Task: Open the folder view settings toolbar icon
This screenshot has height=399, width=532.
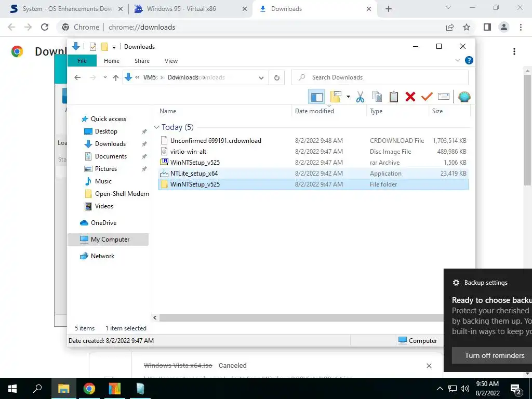Action: (336, 97)
